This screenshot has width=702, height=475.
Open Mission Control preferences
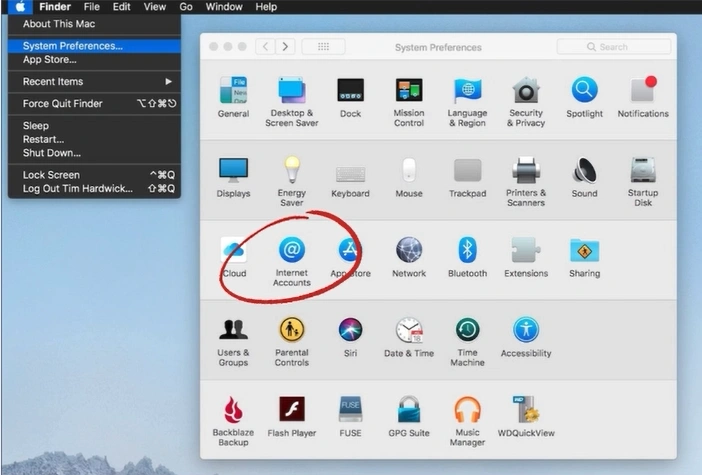click(409, 102)
